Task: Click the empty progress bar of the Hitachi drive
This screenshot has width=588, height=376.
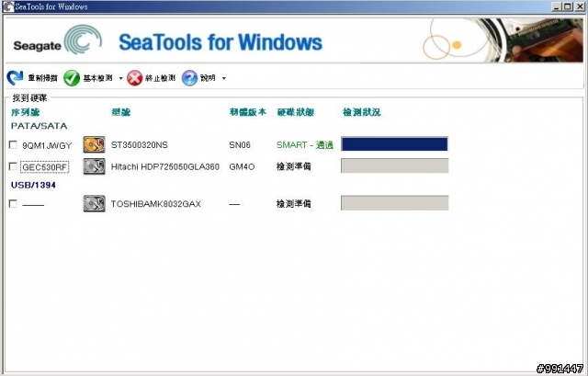Action: 394,165
